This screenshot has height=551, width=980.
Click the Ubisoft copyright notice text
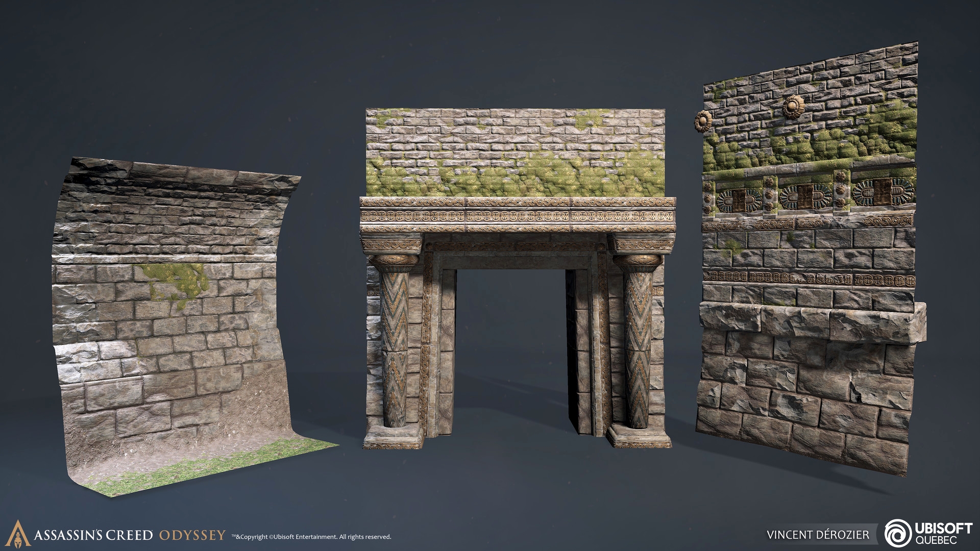[x=311, y=537]
